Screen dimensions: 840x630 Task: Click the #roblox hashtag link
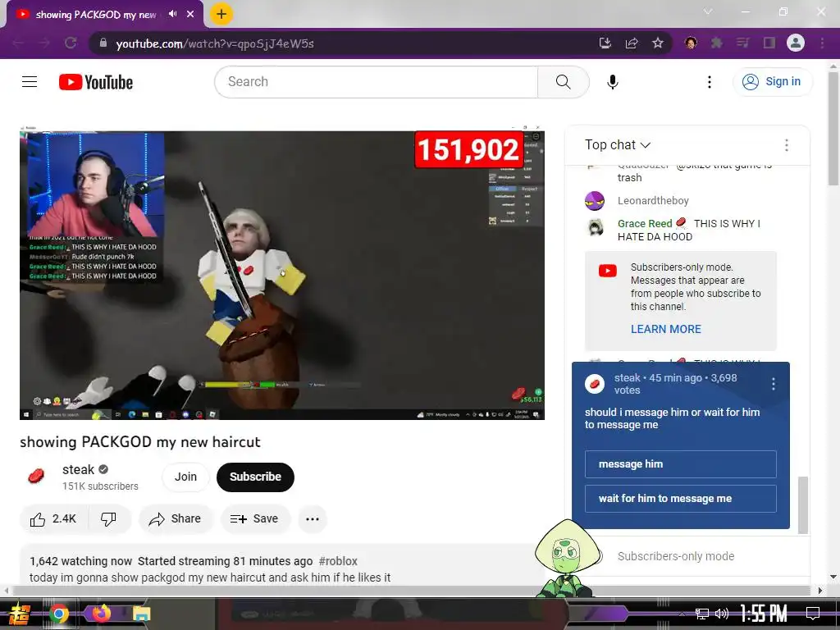338,561
